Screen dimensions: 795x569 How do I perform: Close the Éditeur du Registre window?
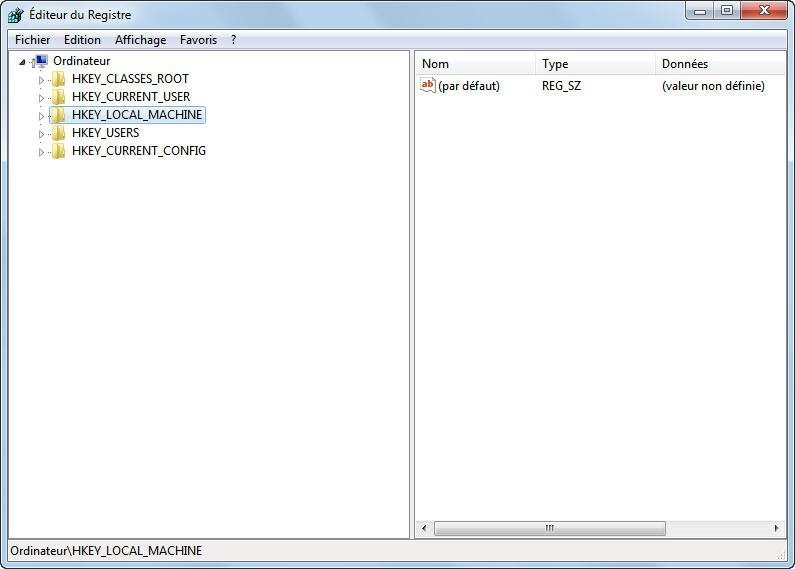tap(764, 11)
